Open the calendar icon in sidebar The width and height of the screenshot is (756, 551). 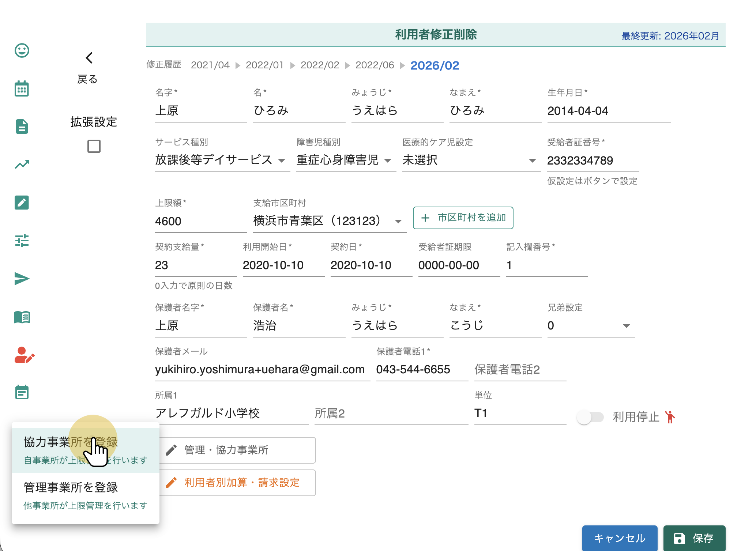[x=22, y=89]
